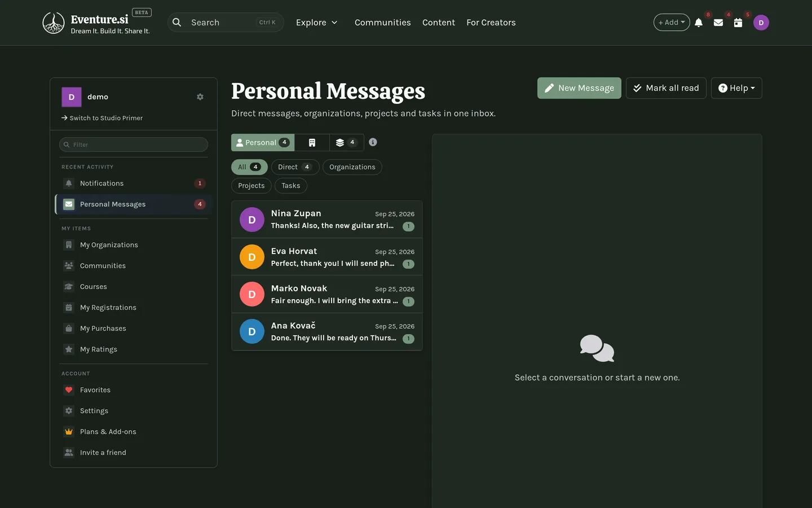Open the Help dropdown
The image size is (812, 508).
(x=736, y=88)
